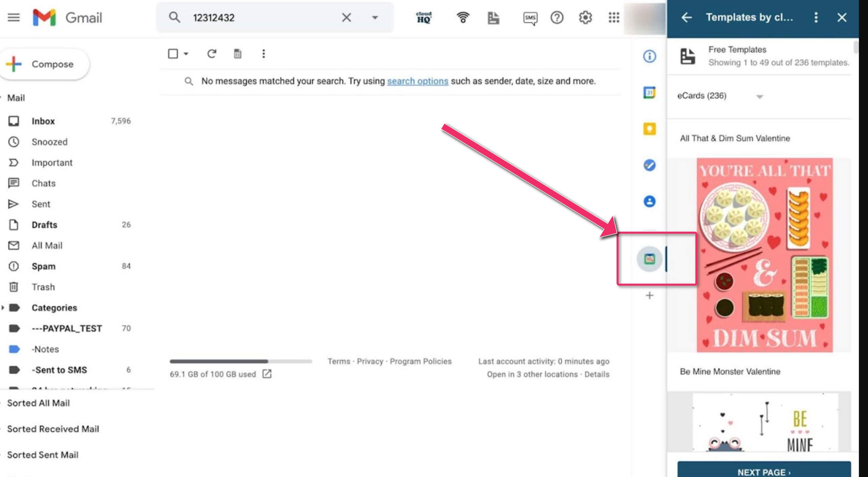Open the select dropdown arrow beside checkbox
The width and height of the screenshot is (868, 477).
click(186, 54)
